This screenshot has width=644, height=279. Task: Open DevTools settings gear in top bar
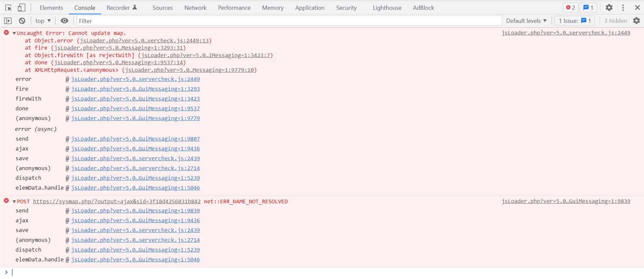click(x=609, y=8)
